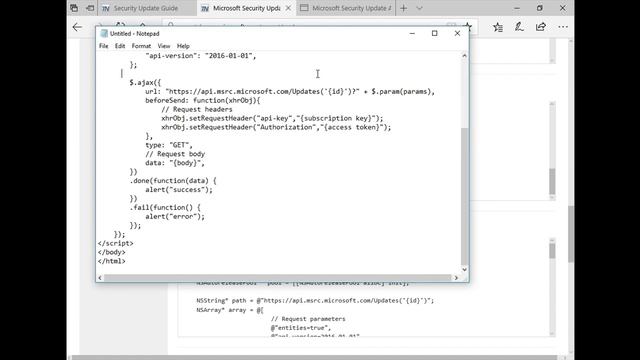This screenshot has width=640, height=360.
Task: Add page to favorites with star icon
Action: coord(468,27)
